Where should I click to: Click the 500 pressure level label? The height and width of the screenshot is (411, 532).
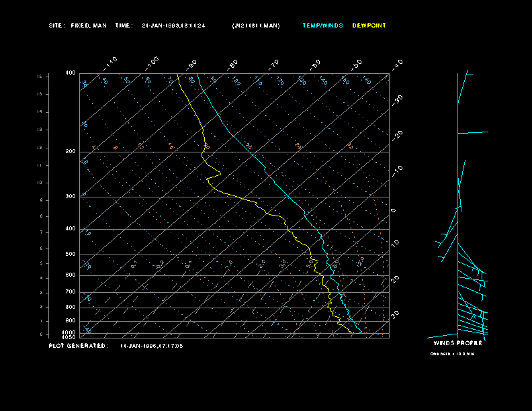pyautogui.click(x=71, y=255)
